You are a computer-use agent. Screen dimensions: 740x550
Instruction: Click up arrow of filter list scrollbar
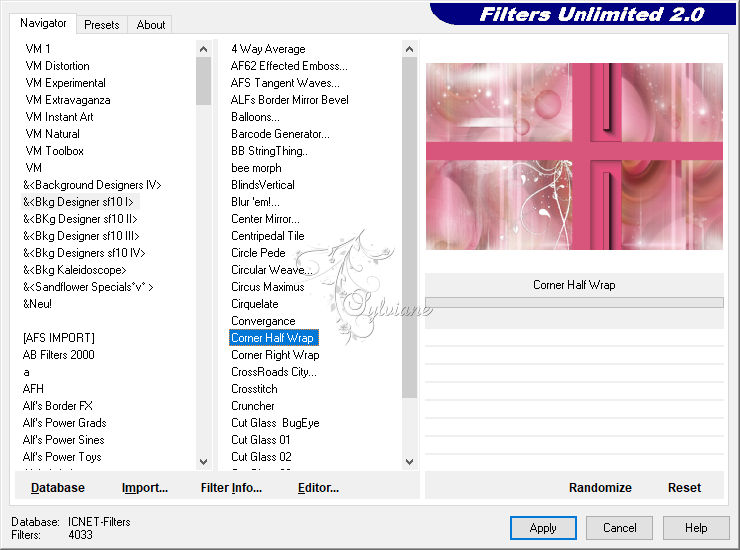pyautogui.click(x=409, y=49)
